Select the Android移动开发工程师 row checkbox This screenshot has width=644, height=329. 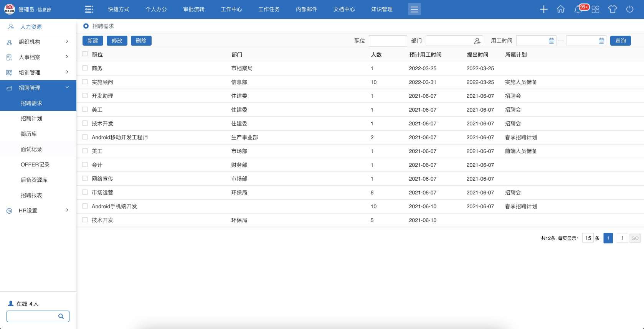(85, 137)
